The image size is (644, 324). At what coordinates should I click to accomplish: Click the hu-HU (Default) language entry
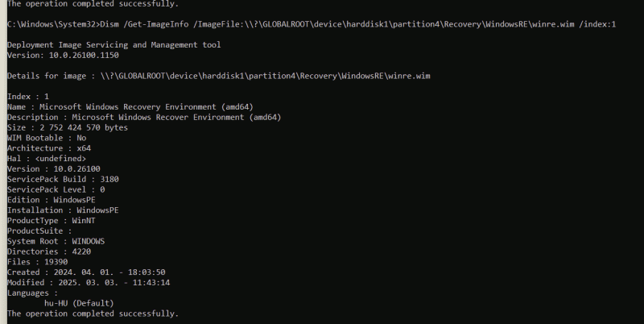tap(79, 303)
